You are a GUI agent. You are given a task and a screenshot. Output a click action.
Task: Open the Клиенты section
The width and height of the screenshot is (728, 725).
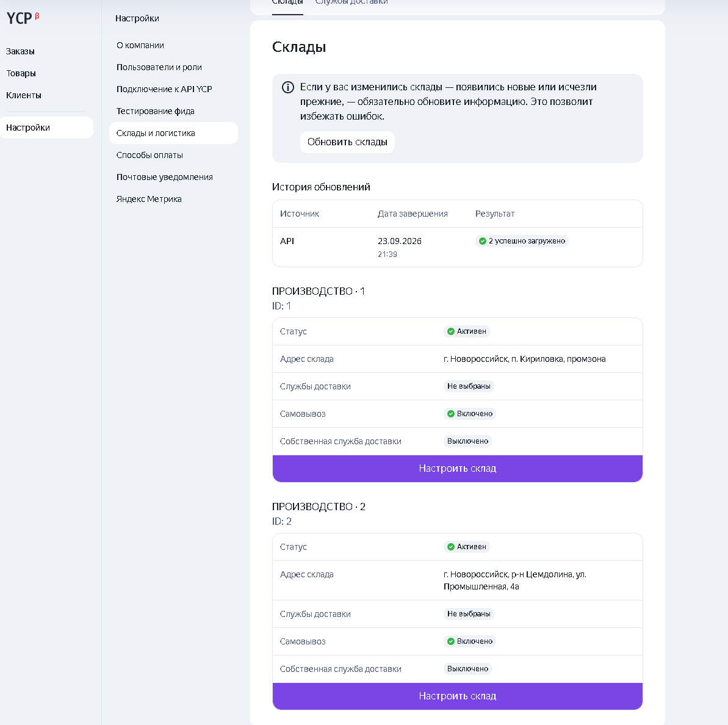coord(24,95)
